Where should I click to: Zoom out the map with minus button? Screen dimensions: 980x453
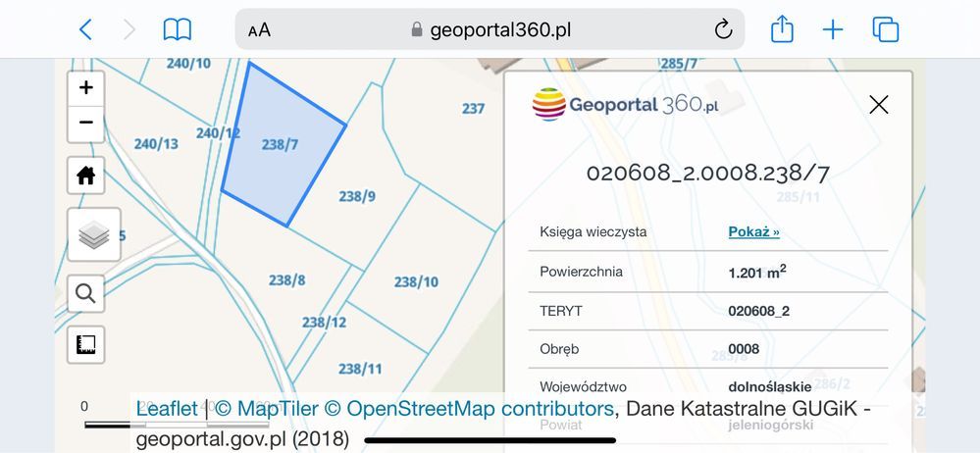[x=86, y=124]
